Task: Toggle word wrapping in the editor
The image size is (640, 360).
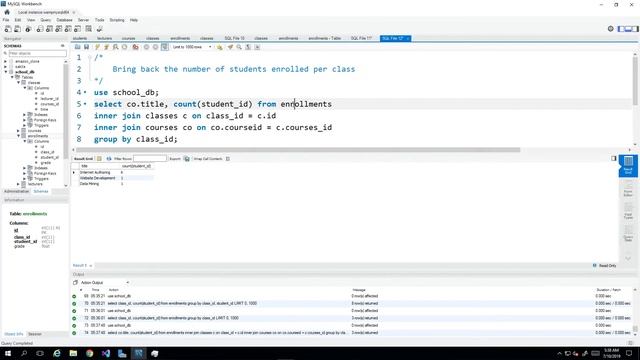Action: [257, 47]
